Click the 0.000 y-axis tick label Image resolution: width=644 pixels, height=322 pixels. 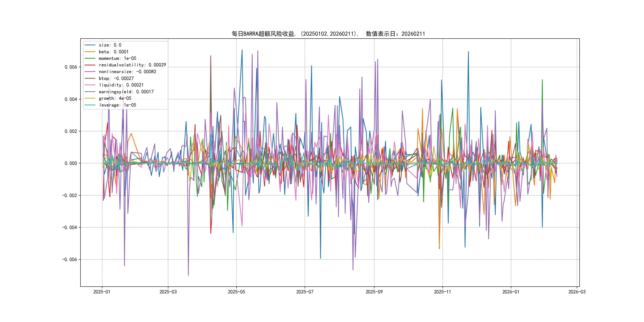pos(71,163)
